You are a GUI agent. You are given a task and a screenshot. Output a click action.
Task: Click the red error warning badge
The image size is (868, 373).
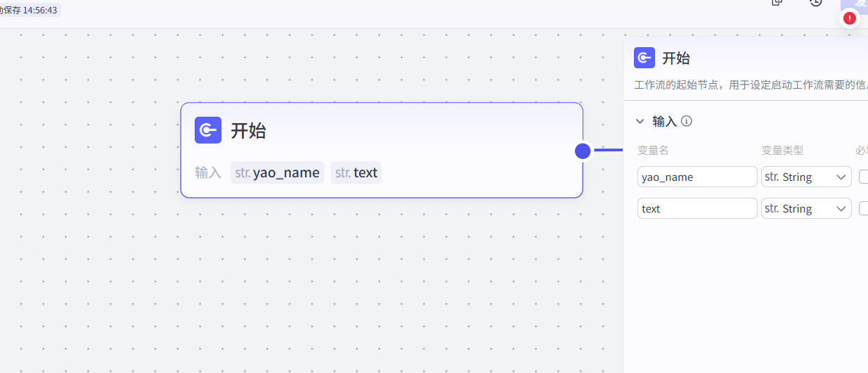[850, 18]
